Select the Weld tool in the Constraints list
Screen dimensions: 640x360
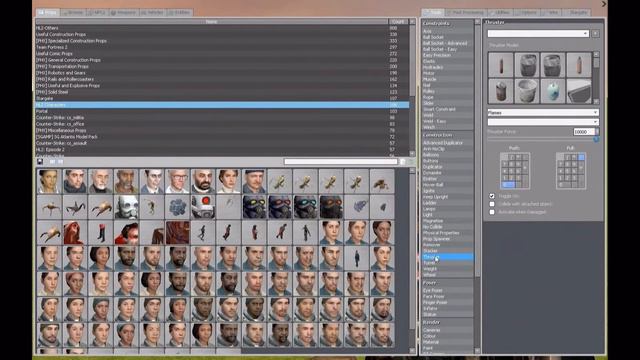tap(447, 115)
